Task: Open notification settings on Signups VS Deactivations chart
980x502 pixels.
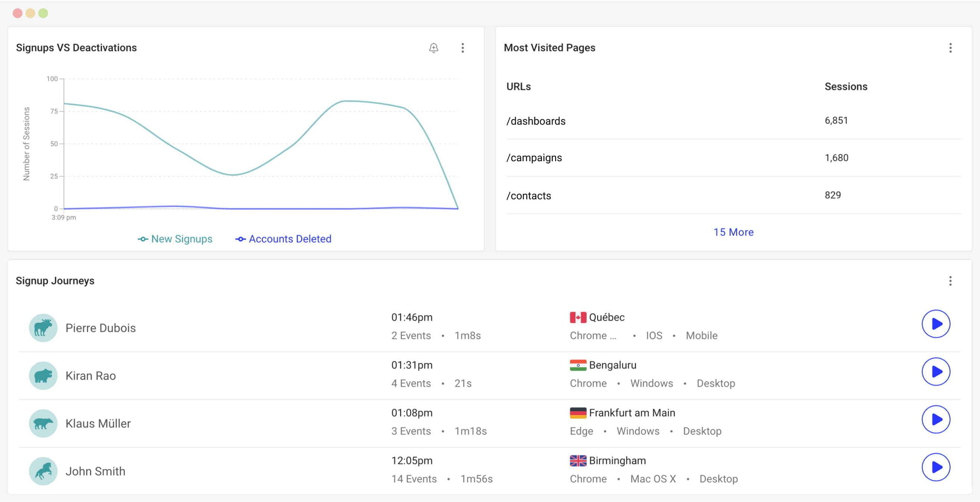Action: [x=434, y=48]
